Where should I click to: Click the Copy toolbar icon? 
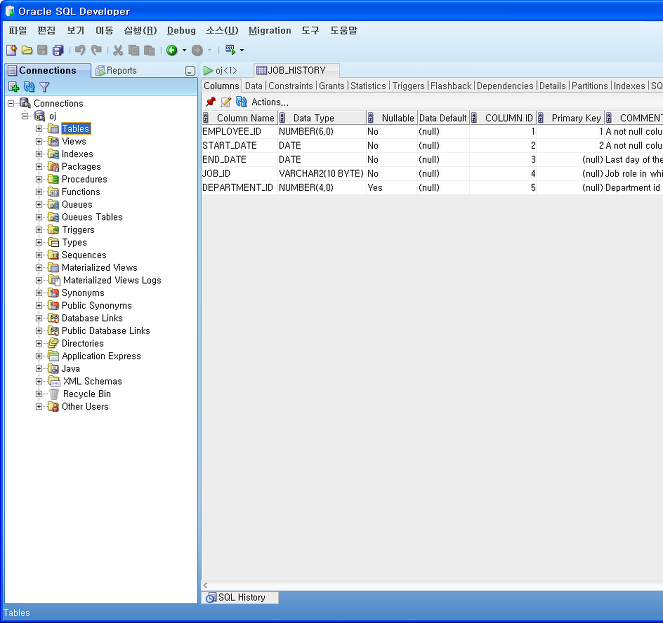click(134, 50)
